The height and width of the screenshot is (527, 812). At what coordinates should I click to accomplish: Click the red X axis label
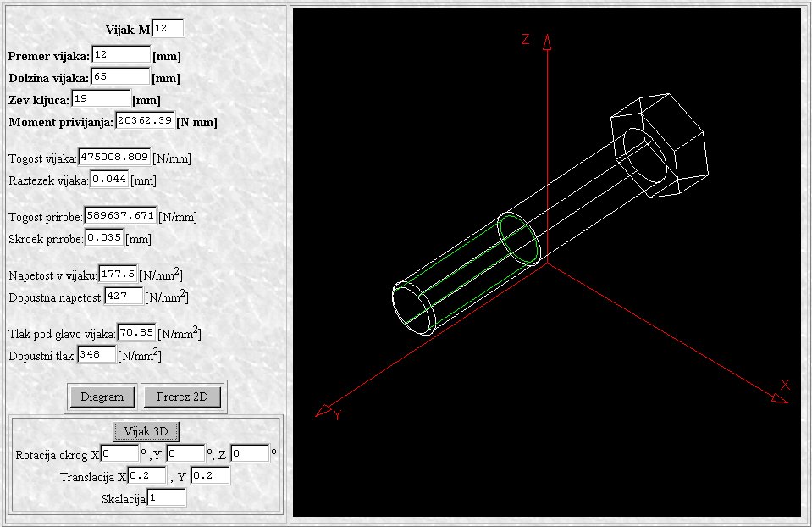[785, 385]
